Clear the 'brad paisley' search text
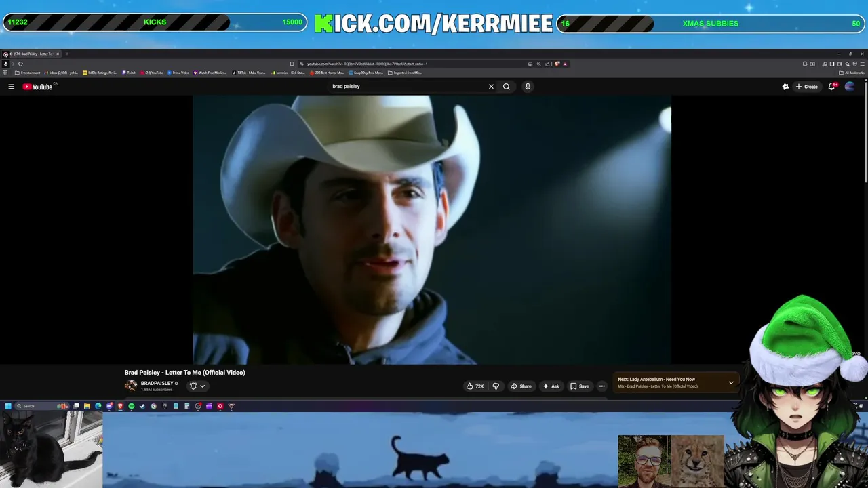Screen dimensions: 868x488 [491, 87]
